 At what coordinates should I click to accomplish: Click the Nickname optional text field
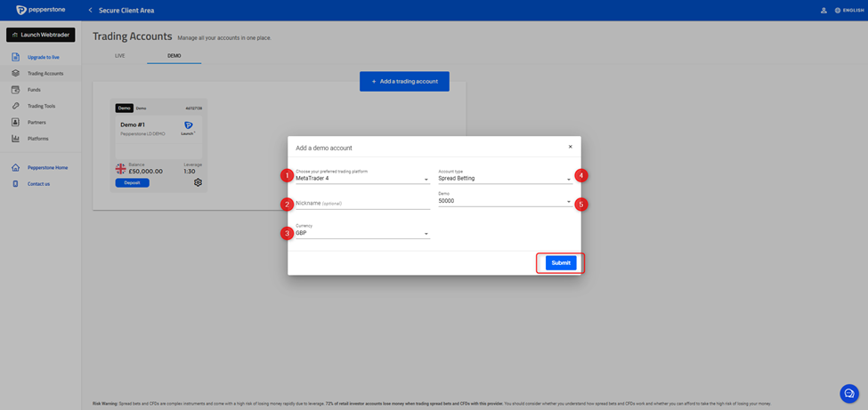(362, 204)
